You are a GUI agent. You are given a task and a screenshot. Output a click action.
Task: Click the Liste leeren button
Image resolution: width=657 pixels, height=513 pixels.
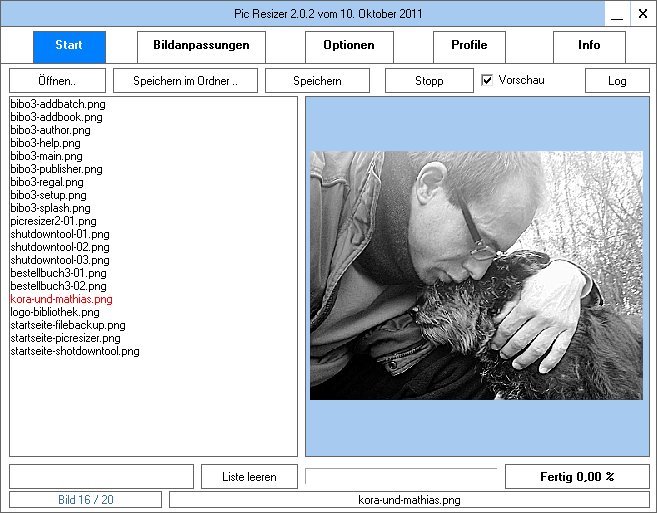coord(249,477)
